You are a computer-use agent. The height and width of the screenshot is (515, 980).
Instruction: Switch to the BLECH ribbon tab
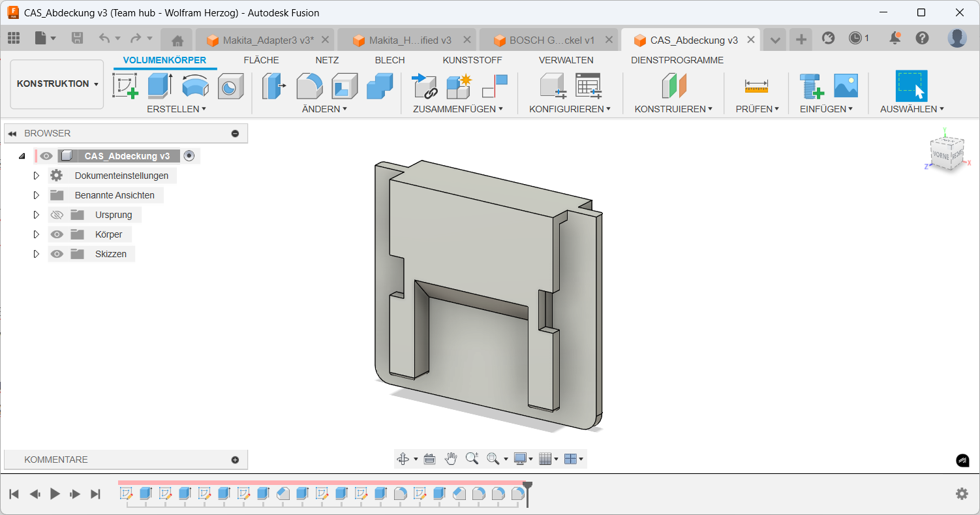[390, 60]
